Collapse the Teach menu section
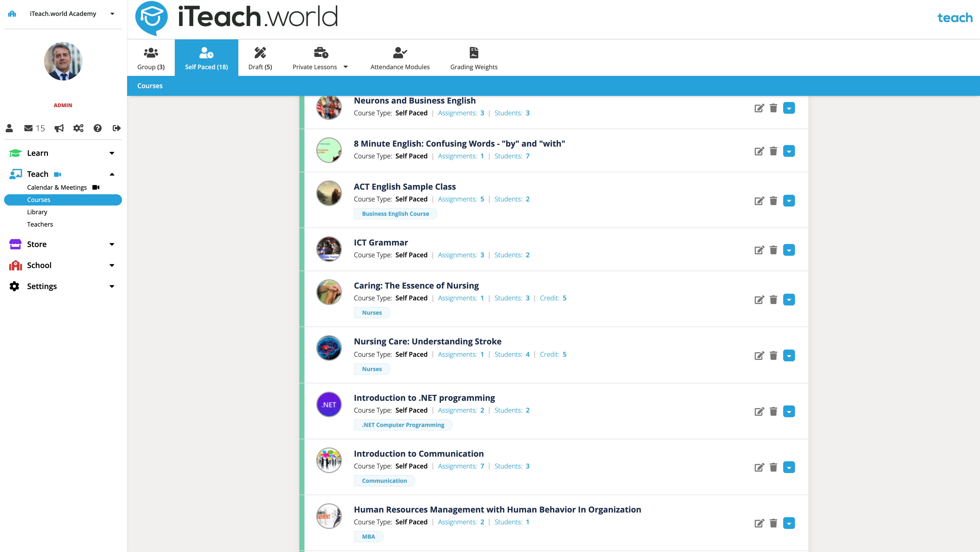Image resolution: width=980 pixels, height=552 pixels. [112, 174]
